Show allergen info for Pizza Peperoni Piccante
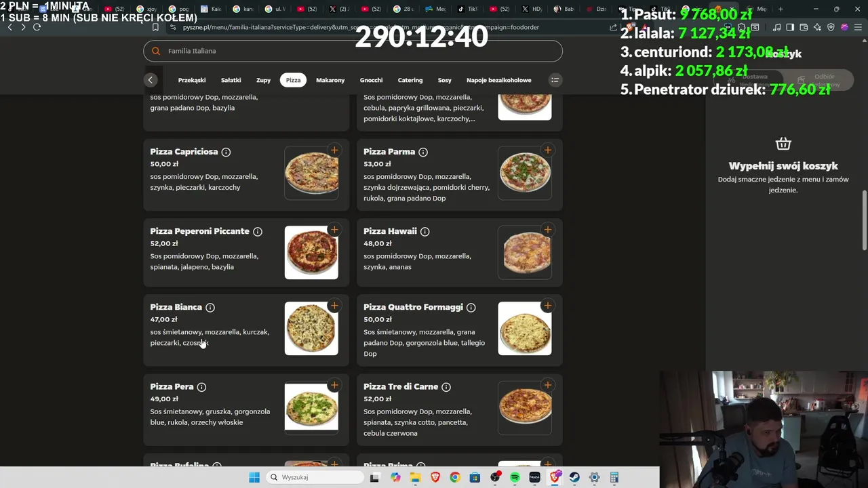The width and height of the screenshot is (868, 488). (x=258, y=232)
